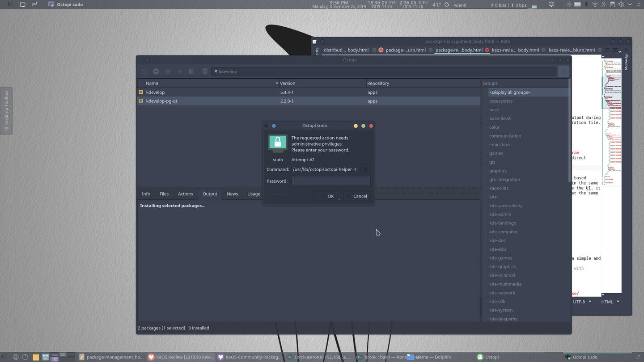Click the kdevelop-pg-qt package status icon
Image resolution: width=644 pixels, height=362 pixels.
[141, 101]
